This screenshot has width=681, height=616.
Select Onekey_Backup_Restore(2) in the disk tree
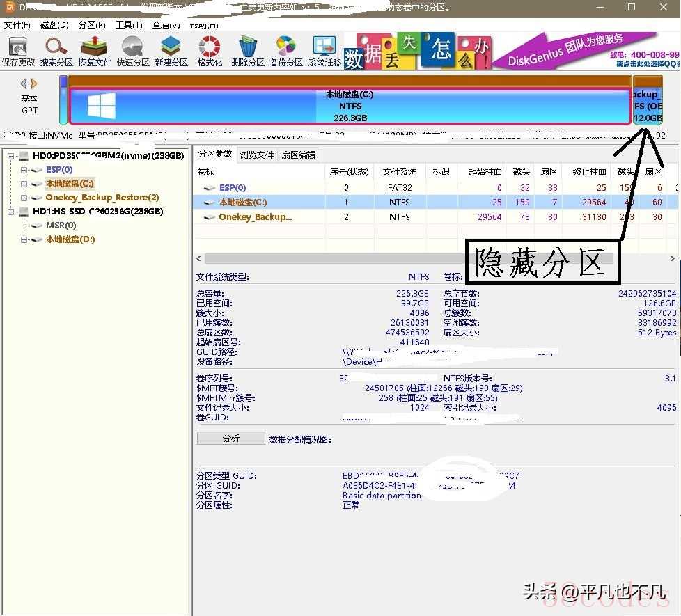click(102, 198)
